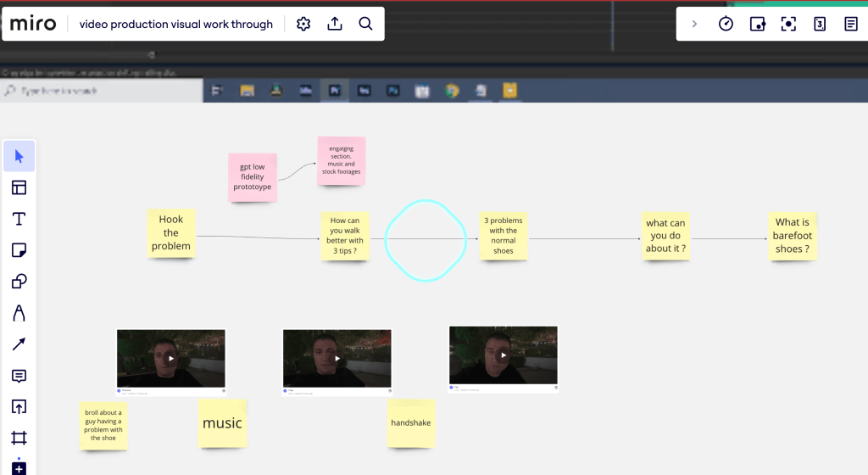Select the cursor arrow tool

(x=19, y=156)
